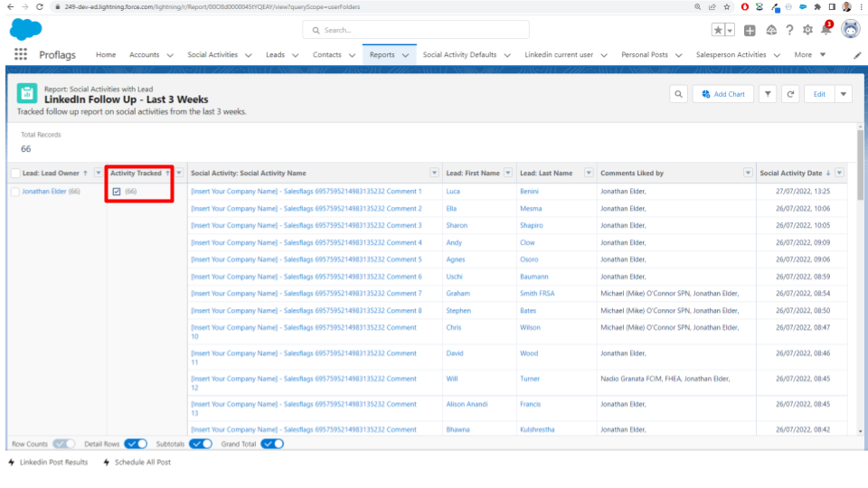Bookmark this page with the star icon
The image size is (868, 488).
click(x=727, y=6)
